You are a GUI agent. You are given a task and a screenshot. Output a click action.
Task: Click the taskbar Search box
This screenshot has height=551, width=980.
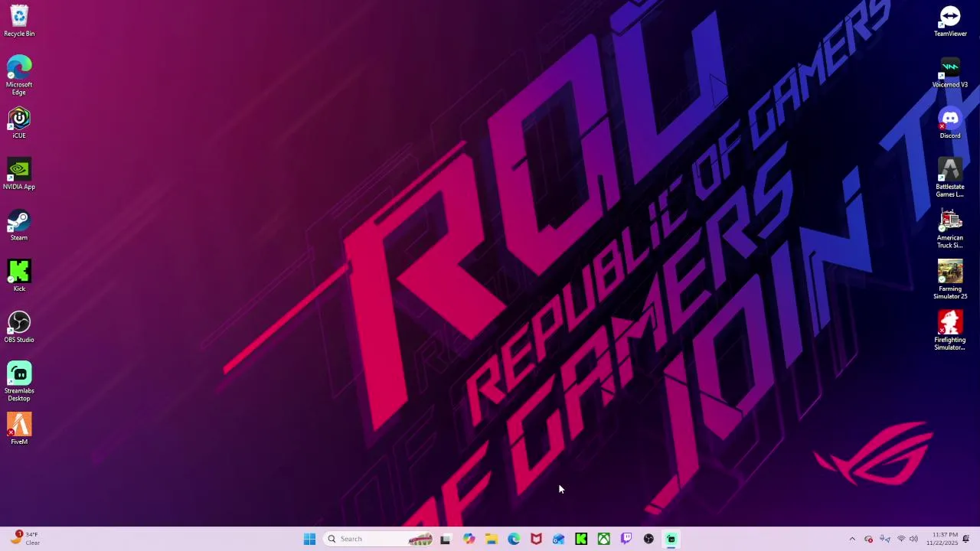point(379,539)
